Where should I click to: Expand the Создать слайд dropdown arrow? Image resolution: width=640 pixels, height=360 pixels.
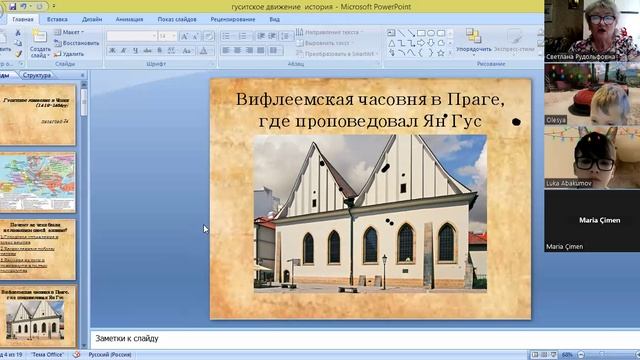48,56
